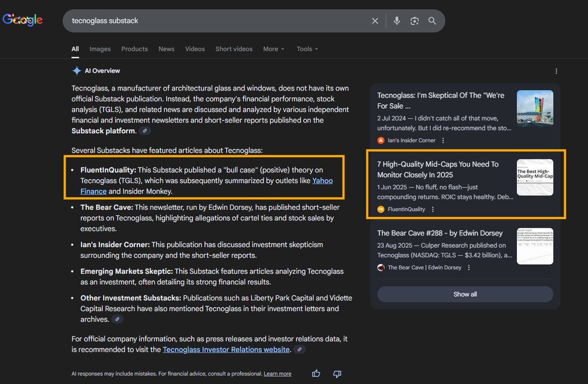Click link chip after Investor Relations website
Screen dimensions: 588x384
[300, 350]
